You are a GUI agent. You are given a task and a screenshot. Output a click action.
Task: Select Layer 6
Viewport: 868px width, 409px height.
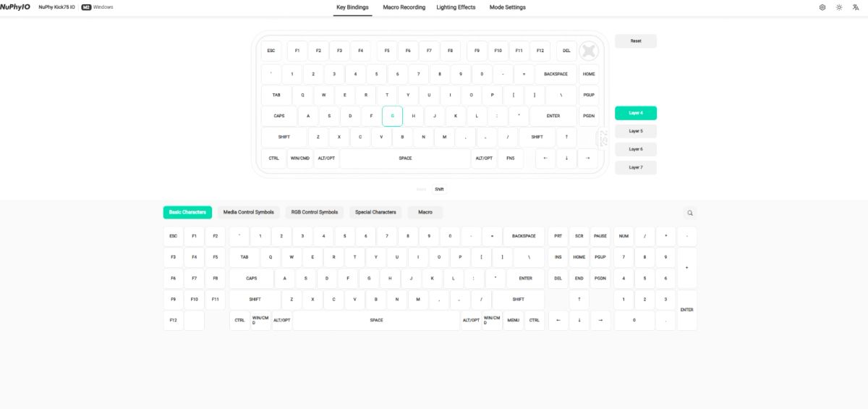pyautogui.click(x=636, y=149)
